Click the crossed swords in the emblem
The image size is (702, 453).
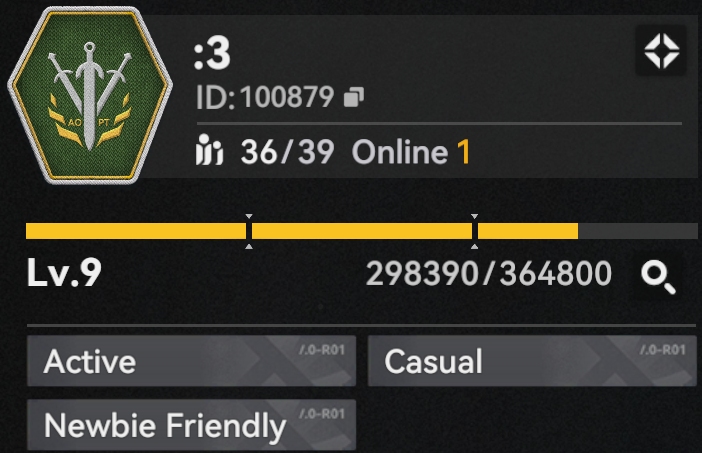pos(90,94)
